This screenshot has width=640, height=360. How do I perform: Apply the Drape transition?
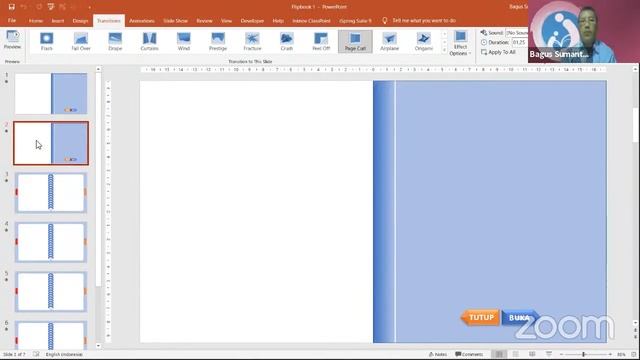[115, 41]
